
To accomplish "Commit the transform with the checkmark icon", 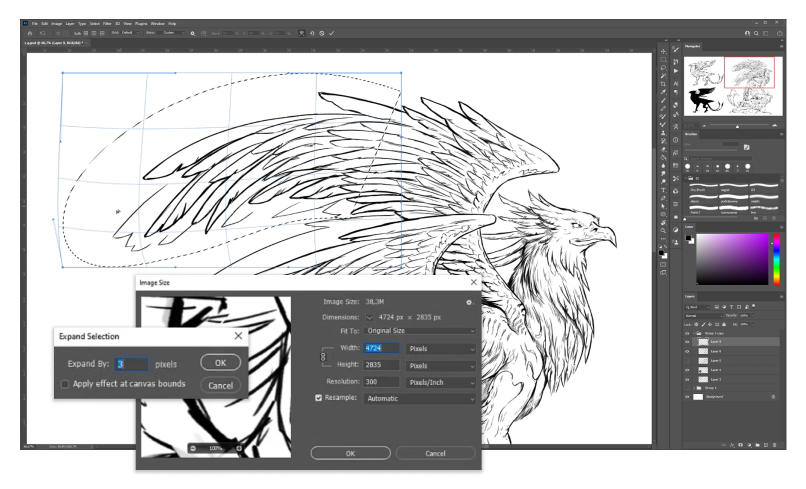I will (x=331, y=33).
